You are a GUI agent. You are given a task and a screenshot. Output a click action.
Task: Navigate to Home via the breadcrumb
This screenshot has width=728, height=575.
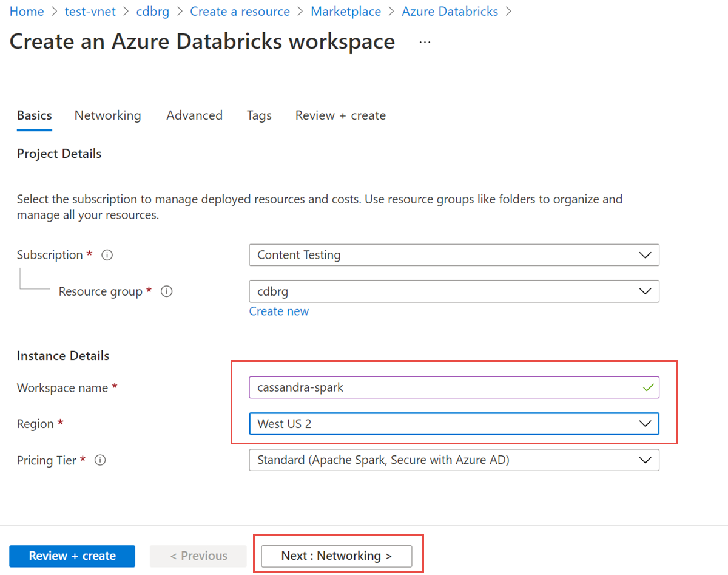click(27, 11)
